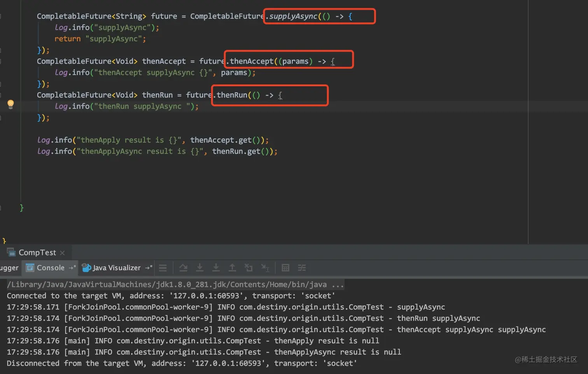The width and height of the screenshot is (588, 374).
Task: Click the closing brace of the method
Action: [x=21, y=208]
